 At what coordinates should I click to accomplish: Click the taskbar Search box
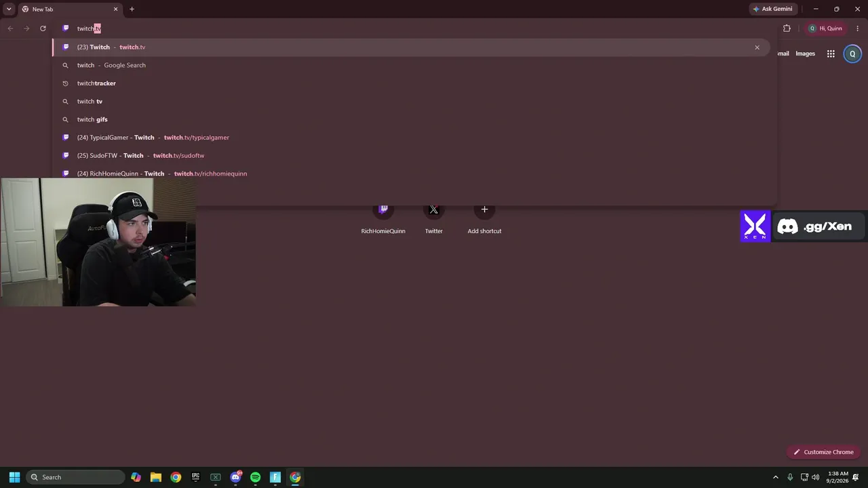pyautogui.click(x=76, y=477)
